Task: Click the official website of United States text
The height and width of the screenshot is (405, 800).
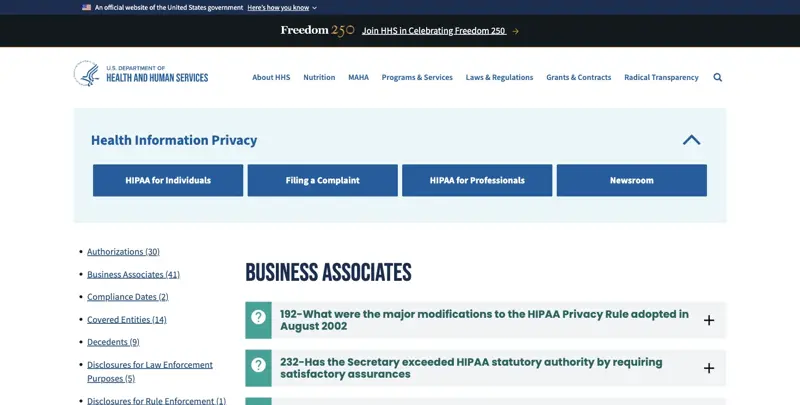Action: point(169,8)
